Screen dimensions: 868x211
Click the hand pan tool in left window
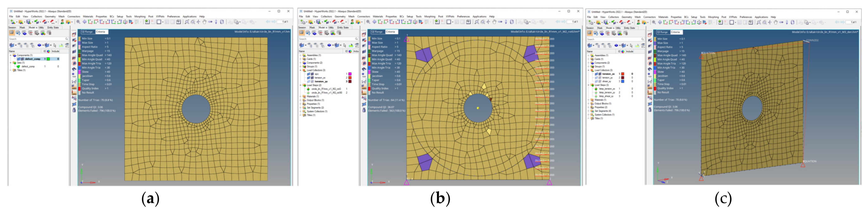pyautogui.click(x=204, y=22)
